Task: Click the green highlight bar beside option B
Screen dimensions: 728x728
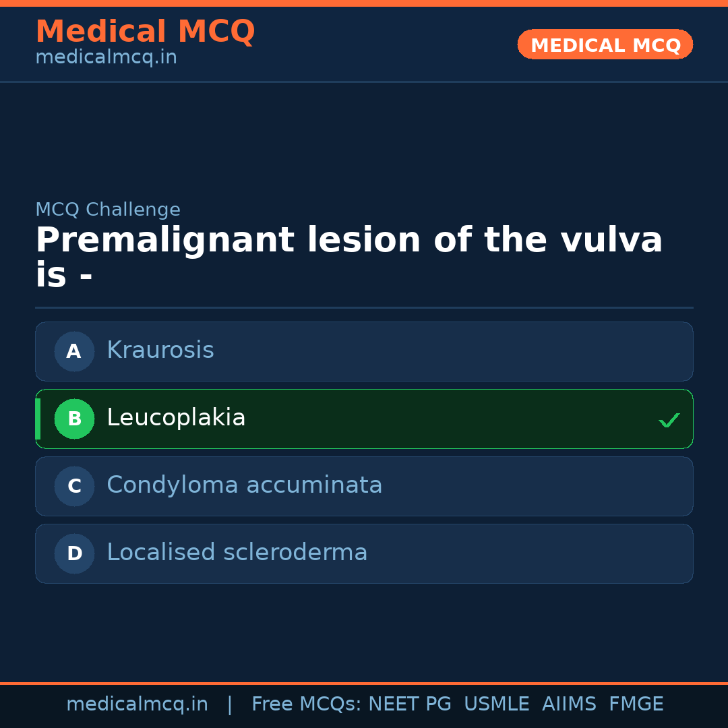Action: point(38,419)
